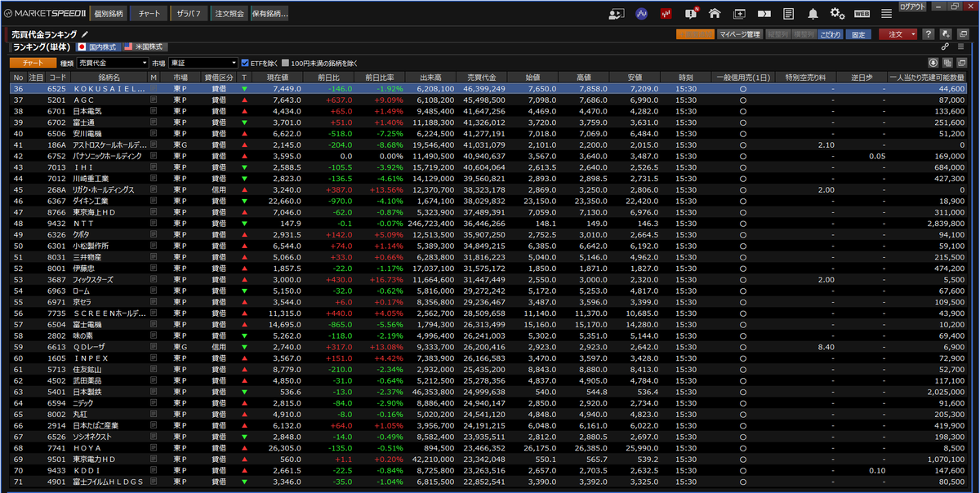Open the notifications speech bubble icon
Viewport: 980px width, 493px height.
(691, 13)
